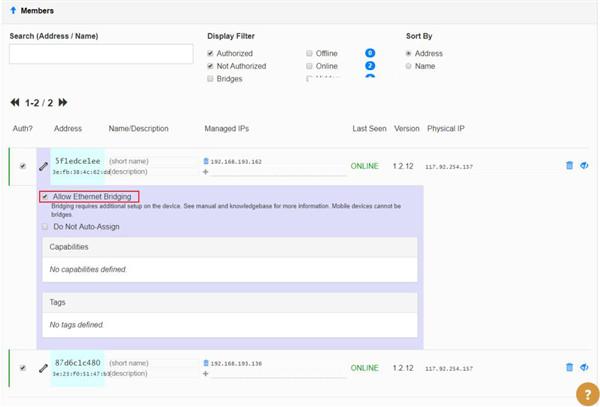Viewport: 600px width, 407px height.
Task: Uncheck Allow Ethernet Bridging
Action: pos(45,197)
